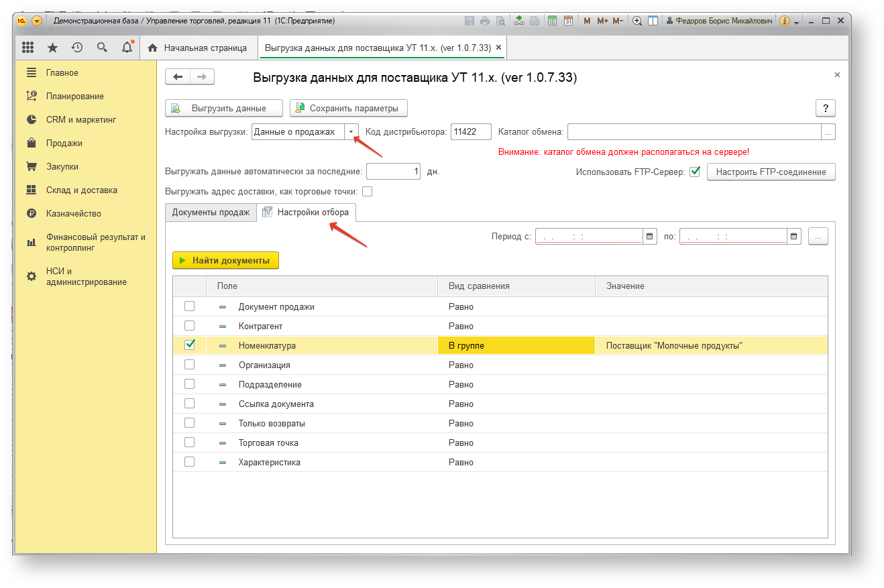
Task: Check the Организация filter checkbox
Action: 190,364
